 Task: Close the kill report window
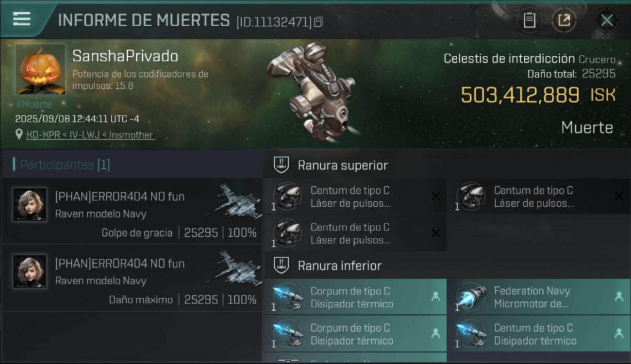click(607, 20)
